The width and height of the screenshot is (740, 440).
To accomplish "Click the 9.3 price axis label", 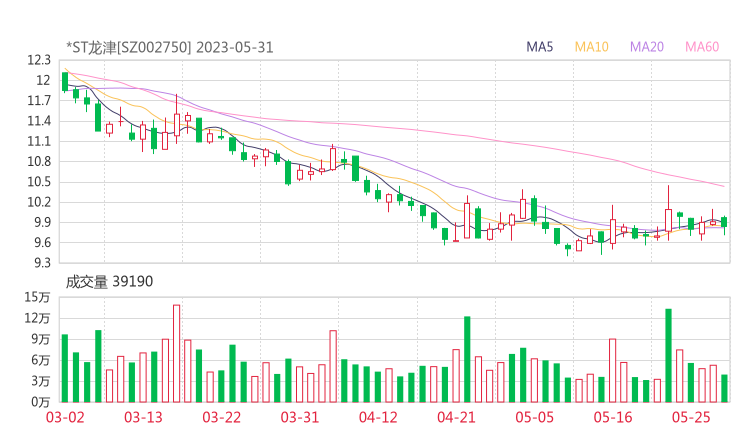I will click(42, 262).
